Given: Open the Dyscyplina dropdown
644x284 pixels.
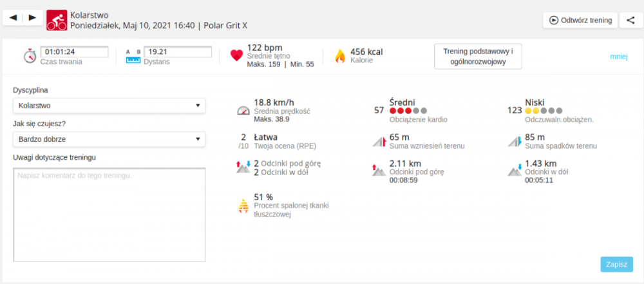Looking at the screenshot, I should coord(109,106).
